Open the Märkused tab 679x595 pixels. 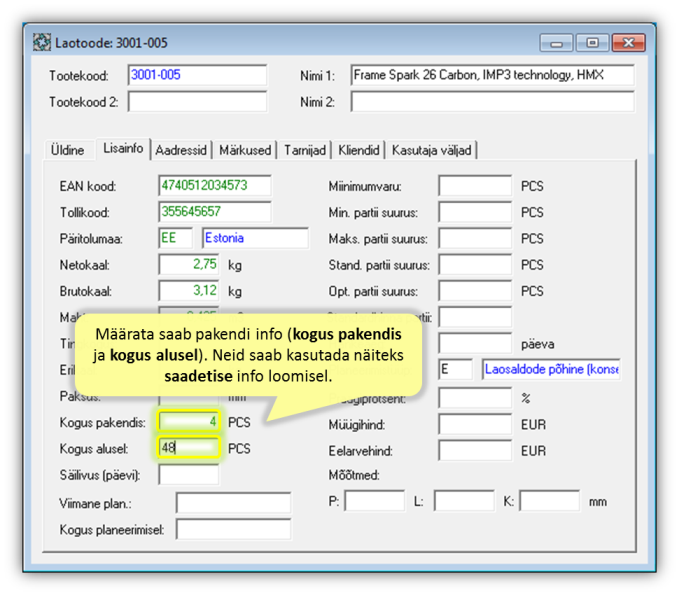click(245, 150)
